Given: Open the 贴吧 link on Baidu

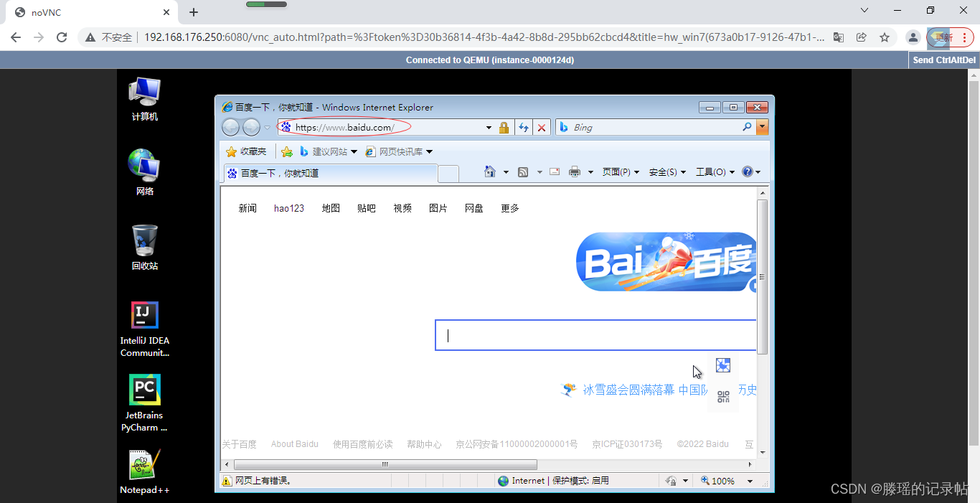Looking at the screenshot, I should 367,208.
